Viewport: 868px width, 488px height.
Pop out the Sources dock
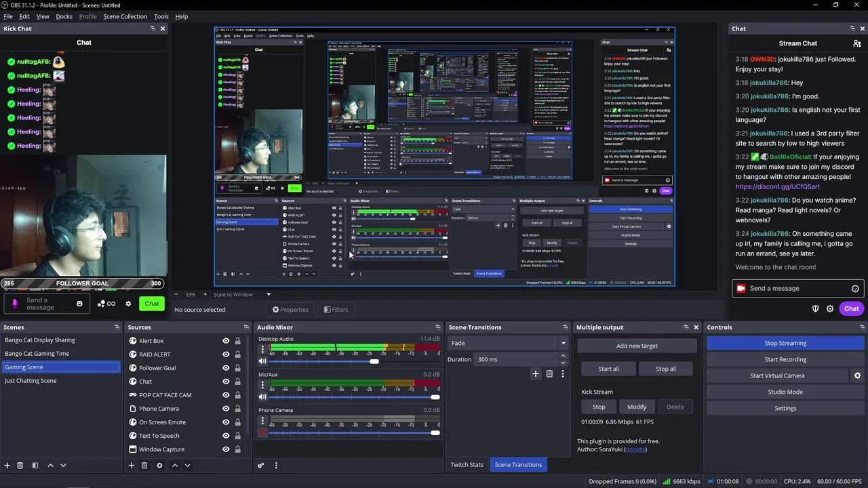[x=246, y=327]
